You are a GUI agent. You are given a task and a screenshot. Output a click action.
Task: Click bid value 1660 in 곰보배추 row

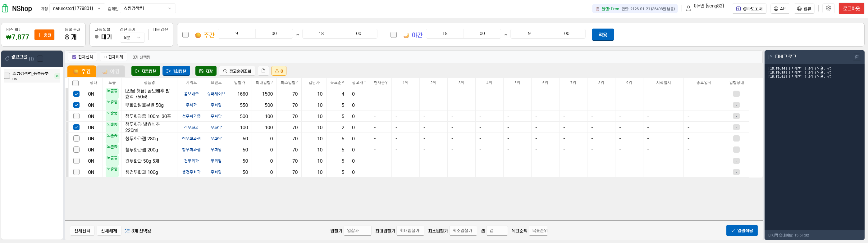243,94
